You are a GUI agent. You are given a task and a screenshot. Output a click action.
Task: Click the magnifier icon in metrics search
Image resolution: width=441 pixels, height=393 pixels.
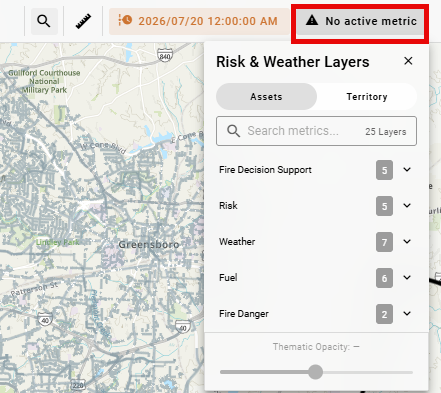tap(233, 131)
